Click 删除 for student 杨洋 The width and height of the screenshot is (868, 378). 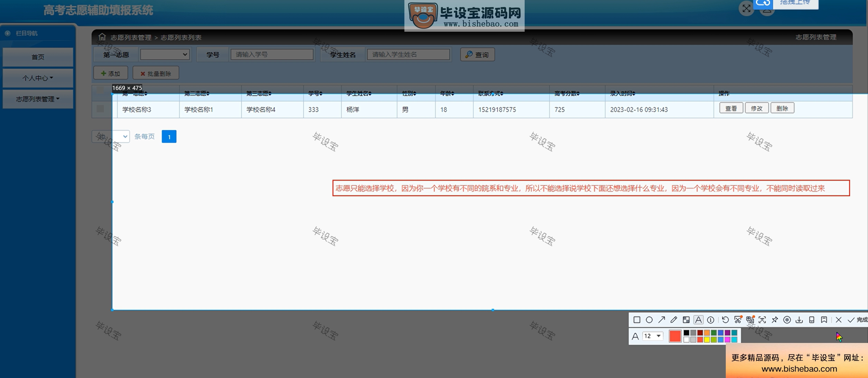tap(783, 108)
